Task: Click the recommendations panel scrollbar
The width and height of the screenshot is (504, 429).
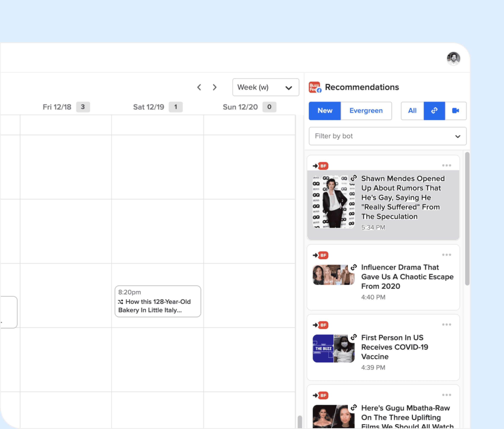Action: pos(467,219)
